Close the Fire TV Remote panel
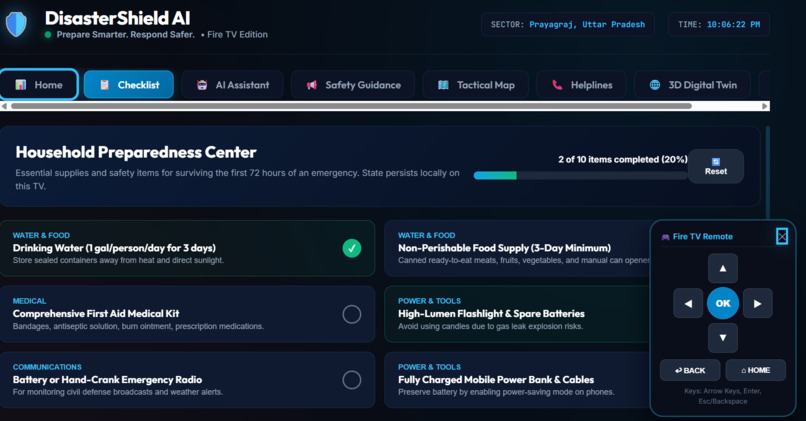806x421 pixels. [x=782, y=236]
